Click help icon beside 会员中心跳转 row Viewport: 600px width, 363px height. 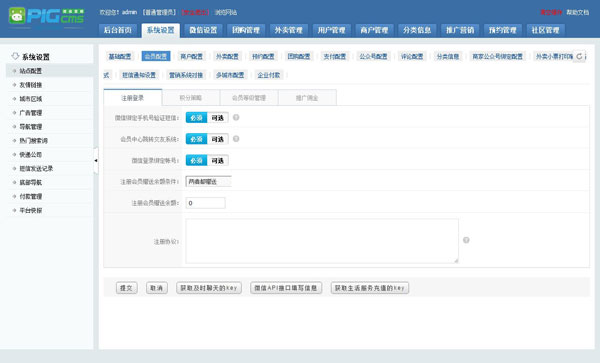click(x=236, y=139)
